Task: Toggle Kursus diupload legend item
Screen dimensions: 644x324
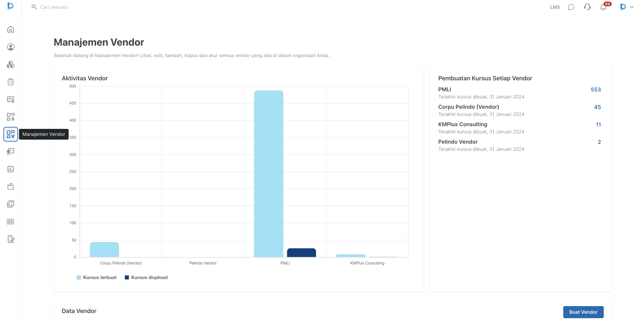Action: 146,277
